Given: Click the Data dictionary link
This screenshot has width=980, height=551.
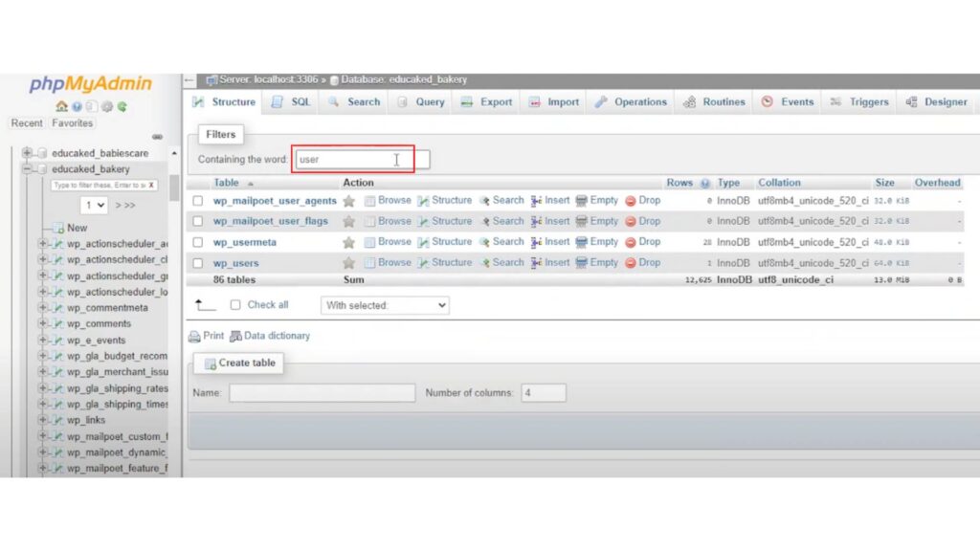Looking at the screenshot, I should click(277, 336).
